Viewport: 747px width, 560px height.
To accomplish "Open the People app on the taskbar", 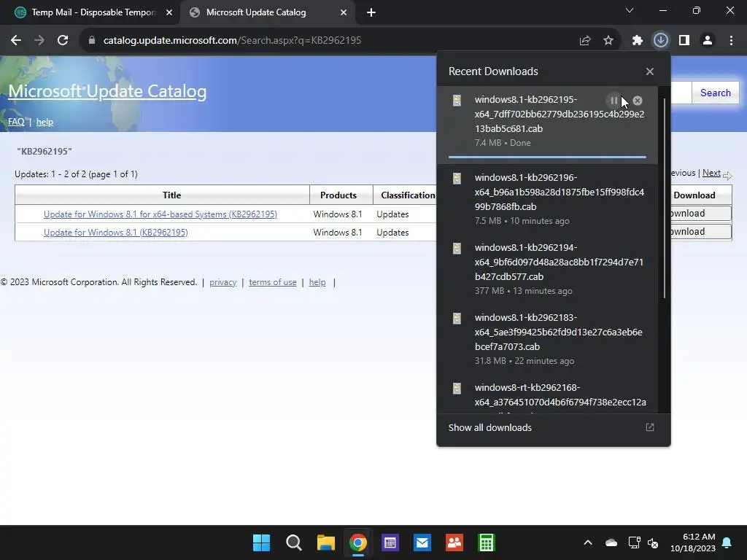I will pos(454,542).
